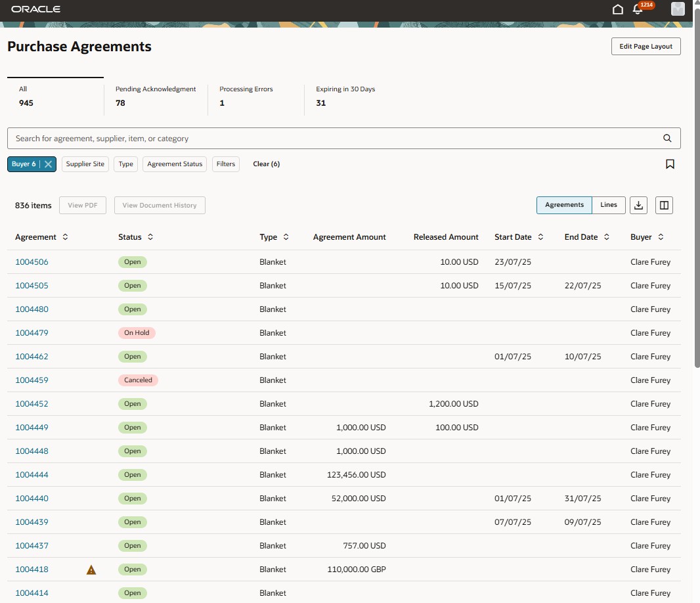Click the Oracle logo
700x603 pixels.
tap(35, 9)
